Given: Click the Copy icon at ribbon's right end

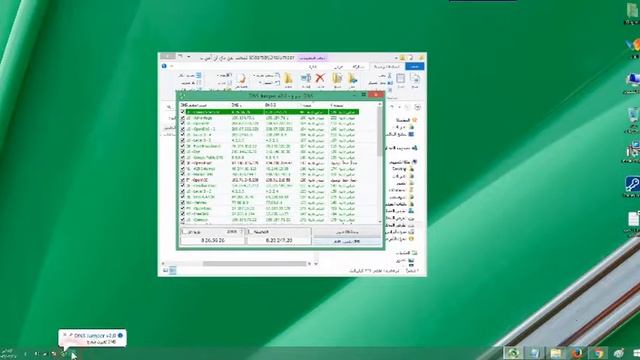Looking at the screenshot, I should tap(415, 78).
